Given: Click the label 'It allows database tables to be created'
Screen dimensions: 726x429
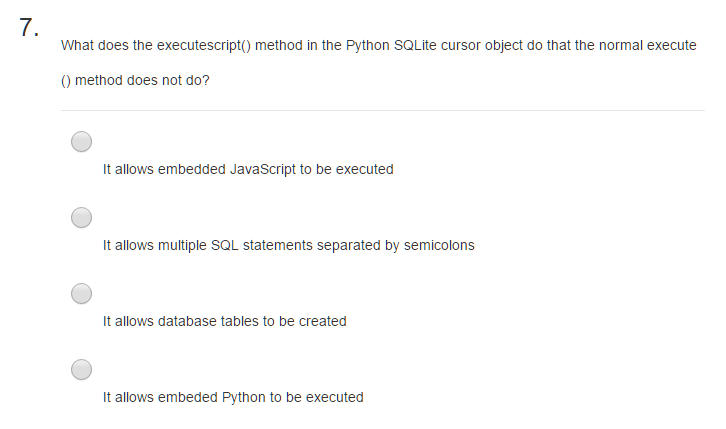Looking at the screenshot, I should click(225, 321).
